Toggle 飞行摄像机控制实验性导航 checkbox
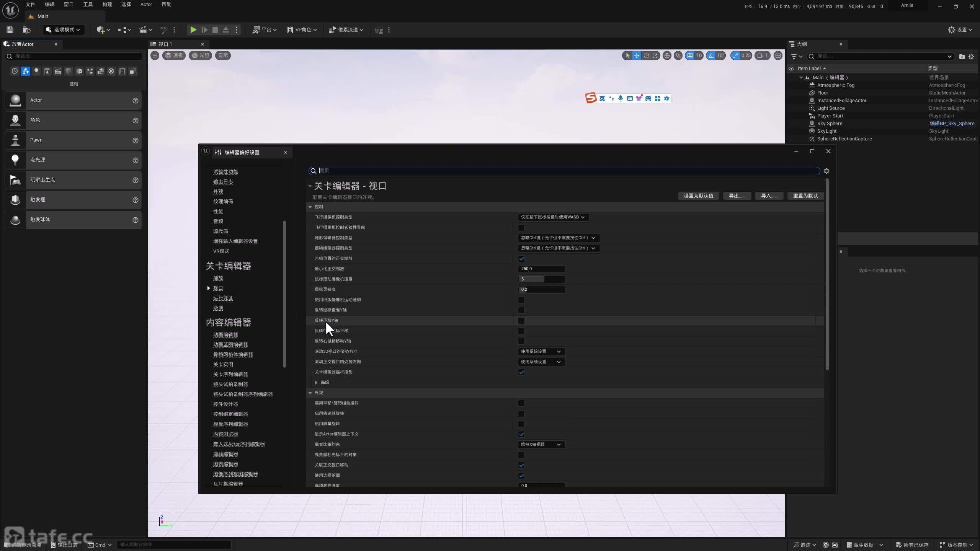 click(521, 228)
